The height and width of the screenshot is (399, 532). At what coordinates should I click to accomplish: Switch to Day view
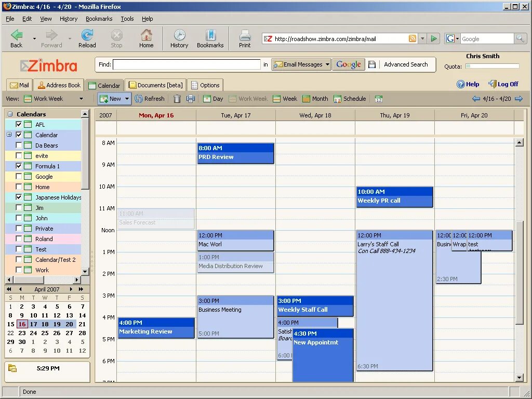click(x=213, y=99)
